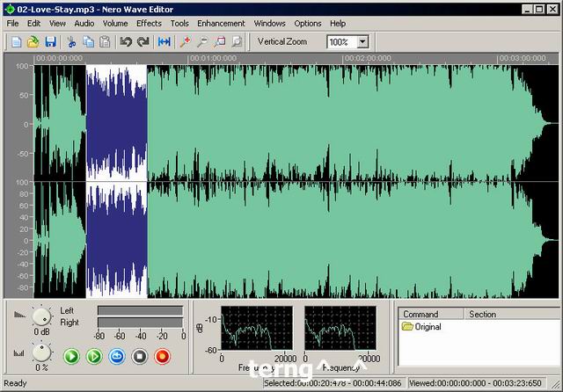
Task: Open the Tools menu
Action: (x=179, y=24)
